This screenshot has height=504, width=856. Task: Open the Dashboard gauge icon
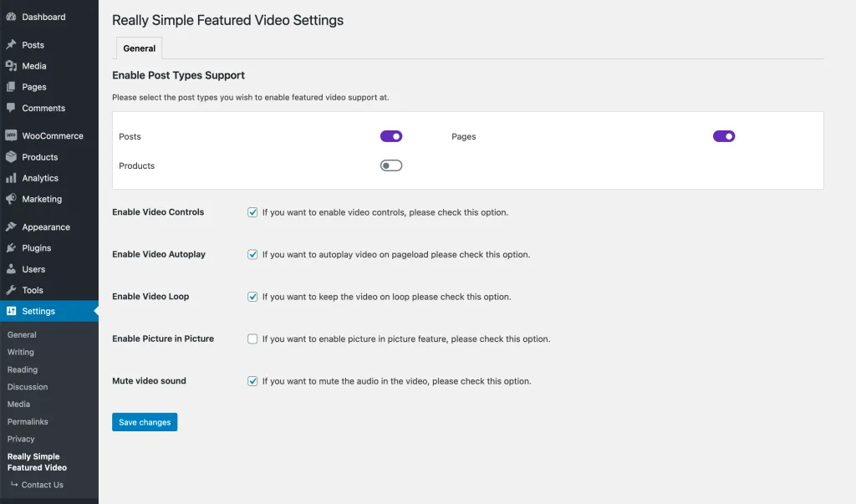click(11, 17)
